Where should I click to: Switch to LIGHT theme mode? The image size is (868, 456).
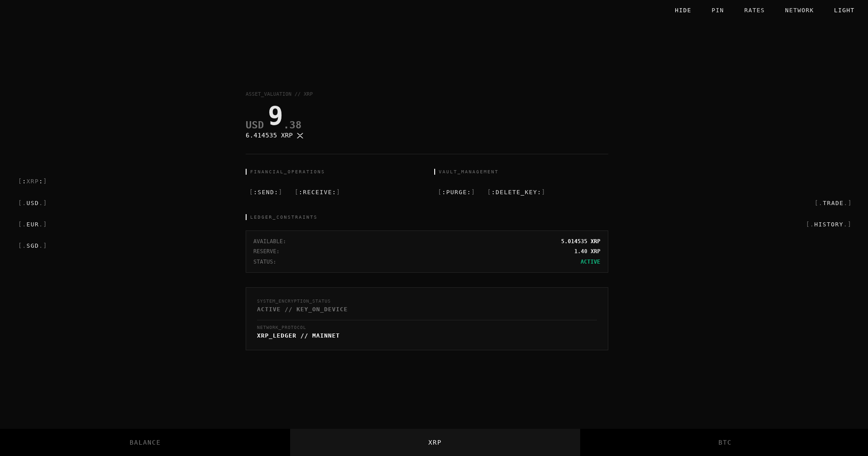844,10
